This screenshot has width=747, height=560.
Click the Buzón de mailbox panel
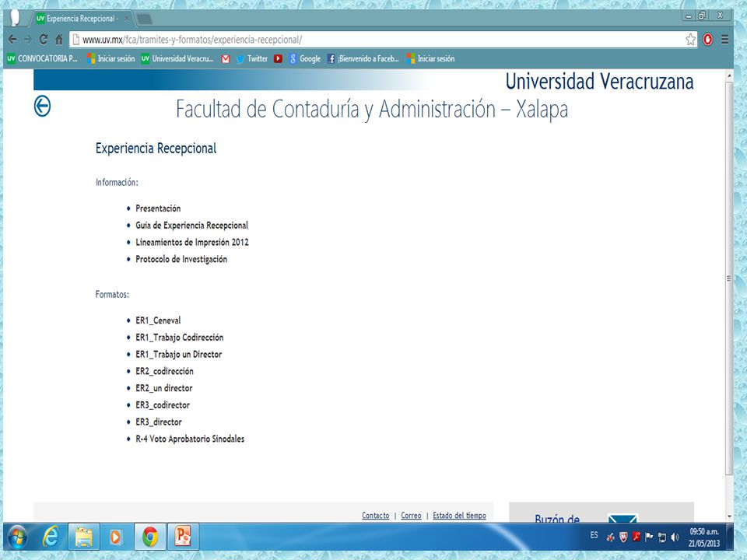pyautogui.click(x=601, y=512)
